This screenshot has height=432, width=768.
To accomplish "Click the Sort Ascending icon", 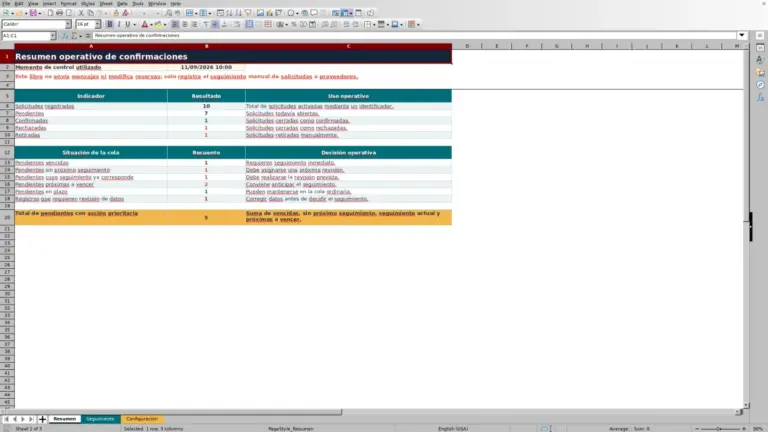I will [x=229, y=13].
